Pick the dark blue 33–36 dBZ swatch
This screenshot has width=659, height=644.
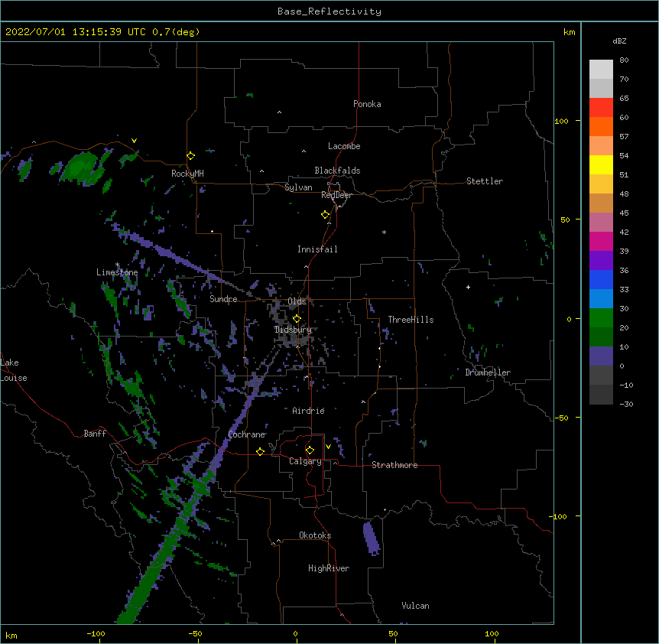tap(601, 279)
